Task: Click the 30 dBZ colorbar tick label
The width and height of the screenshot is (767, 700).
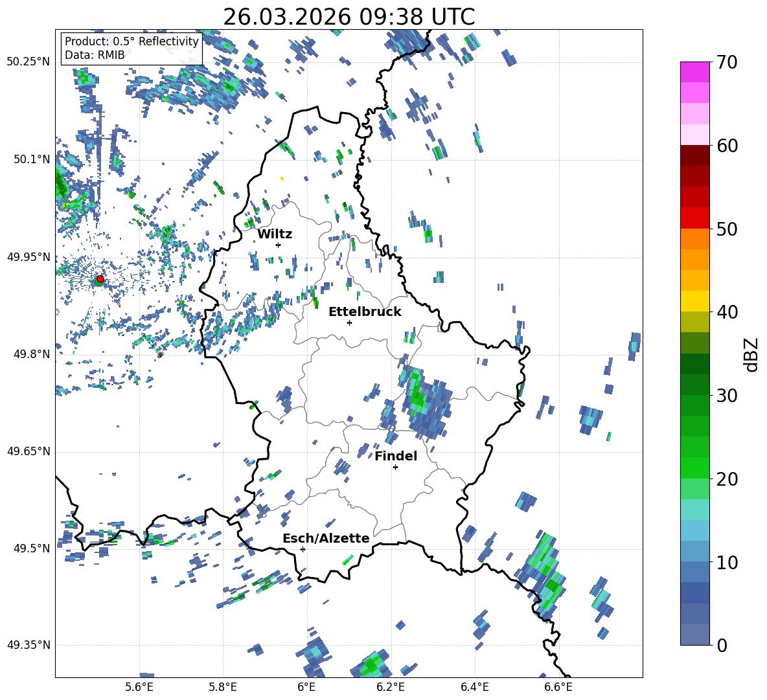Action: [x=726, y=396]
